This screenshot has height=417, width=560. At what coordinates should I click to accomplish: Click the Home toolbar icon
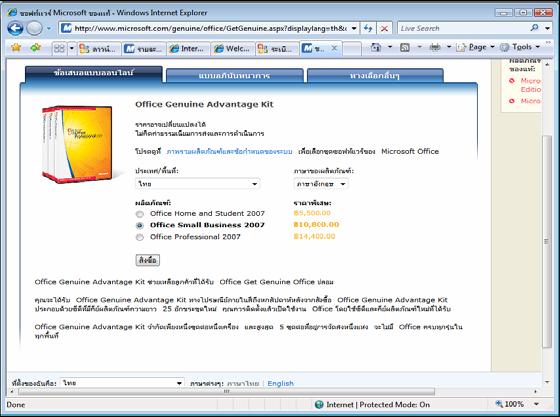pyautogui.click(x=375, y=47)
